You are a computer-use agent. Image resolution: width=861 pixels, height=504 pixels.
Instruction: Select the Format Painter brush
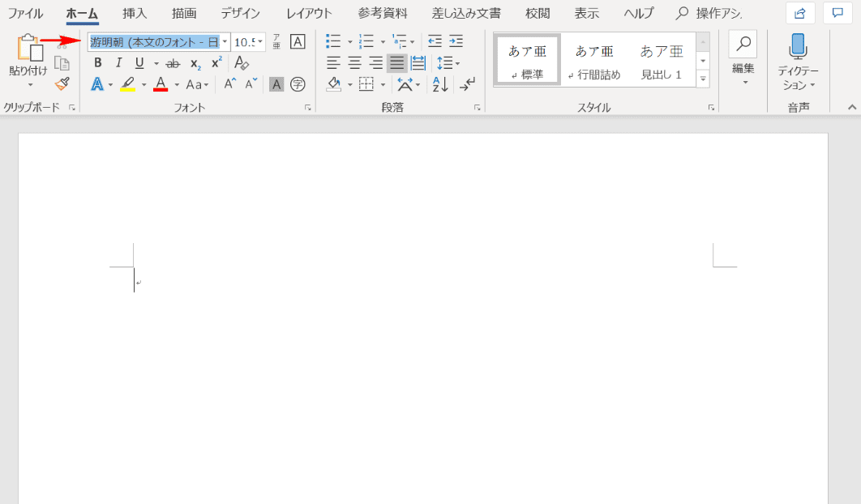(x=62, y=84)
